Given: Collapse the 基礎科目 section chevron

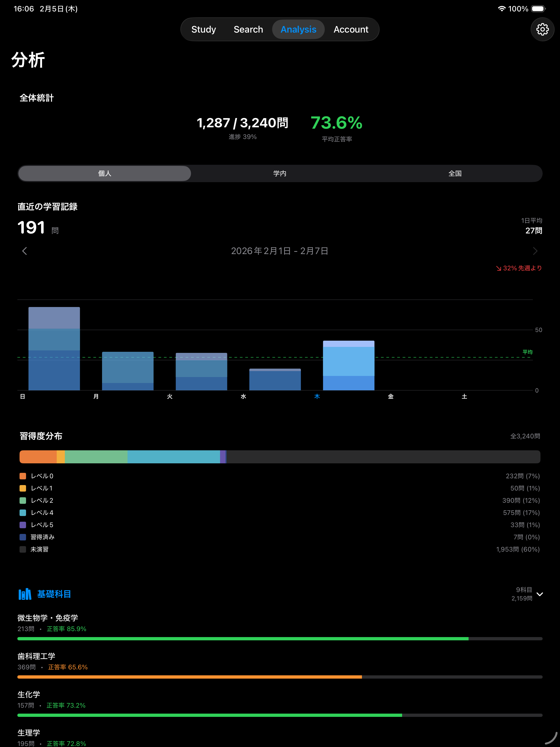Looking at the screenshot, I should tap(539, 594).
